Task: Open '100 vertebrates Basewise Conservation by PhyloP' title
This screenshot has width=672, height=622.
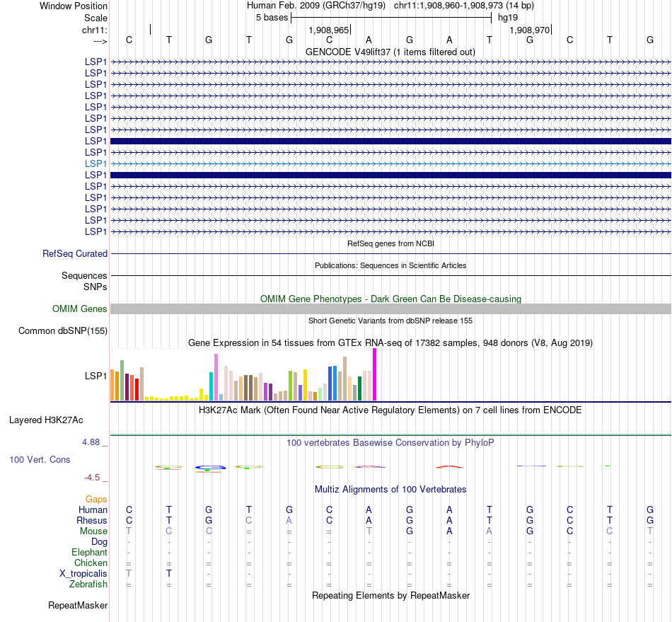Action: tap(390, 442)
